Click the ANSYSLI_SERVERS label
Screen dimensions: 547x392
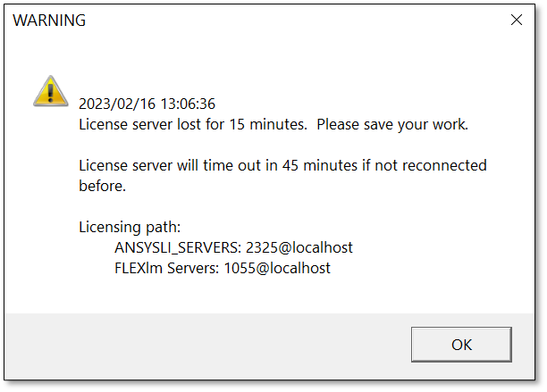click(x=178, y=247)
